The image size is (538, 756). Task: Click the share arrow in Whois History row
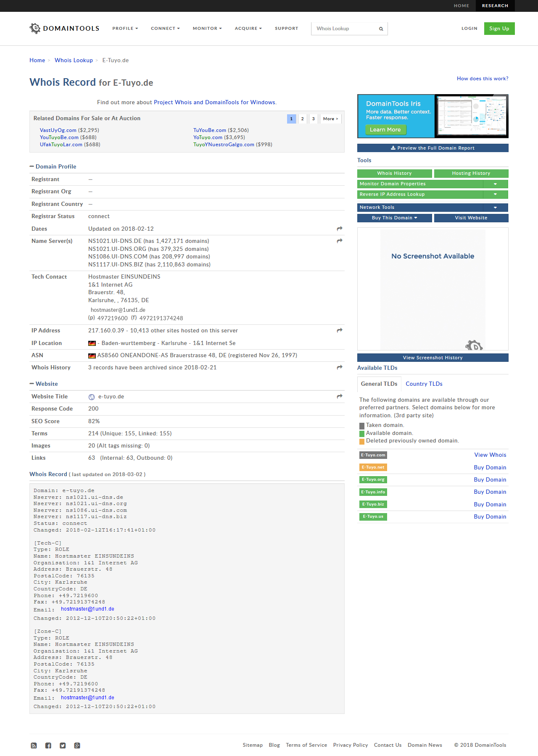[x=340, y=367]
